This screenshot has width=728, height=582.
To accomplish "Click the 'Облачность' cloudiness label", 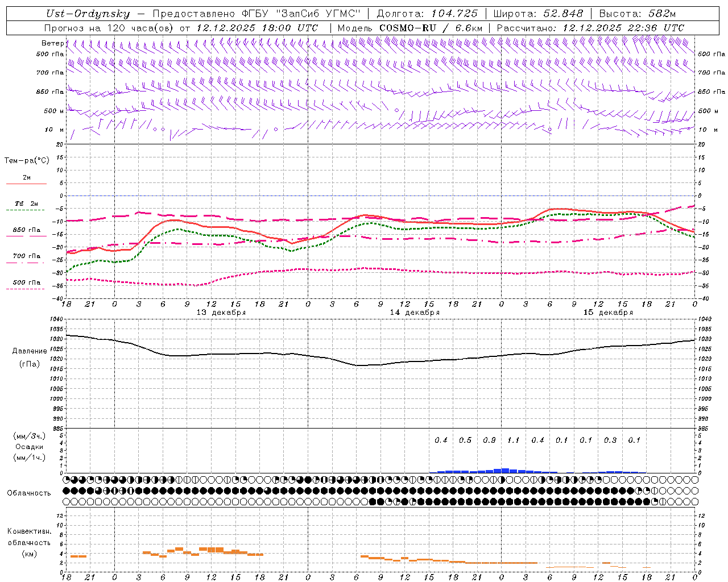I will [x=29, y=493].
